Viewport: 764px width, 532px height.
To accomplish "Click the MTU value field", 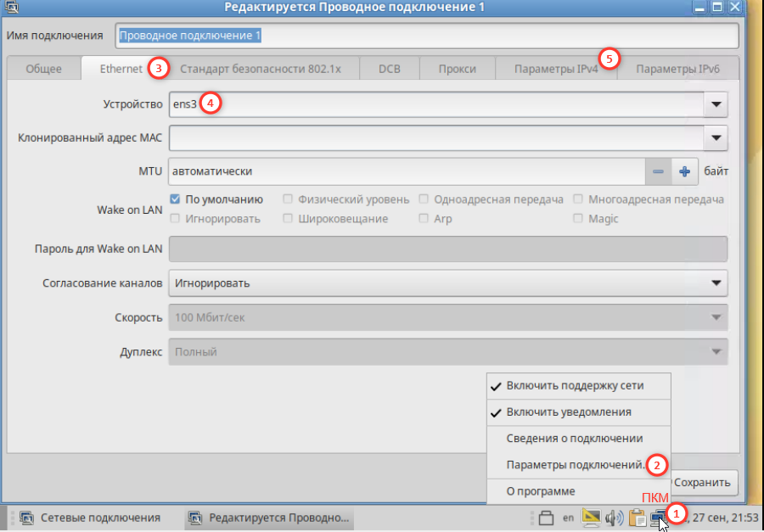I will [407, 171].
